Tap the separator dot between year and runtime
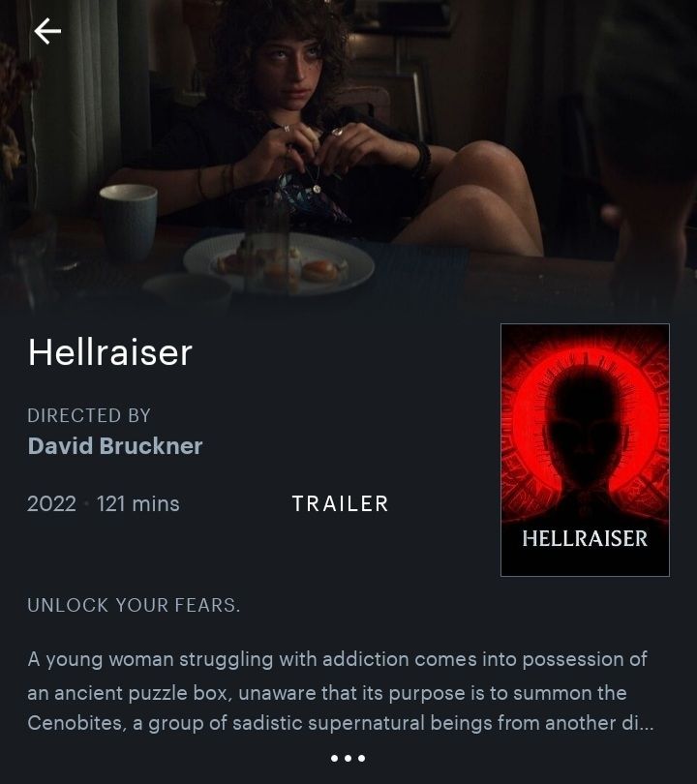This screenshot has height=784, width=697. point(86,504)
